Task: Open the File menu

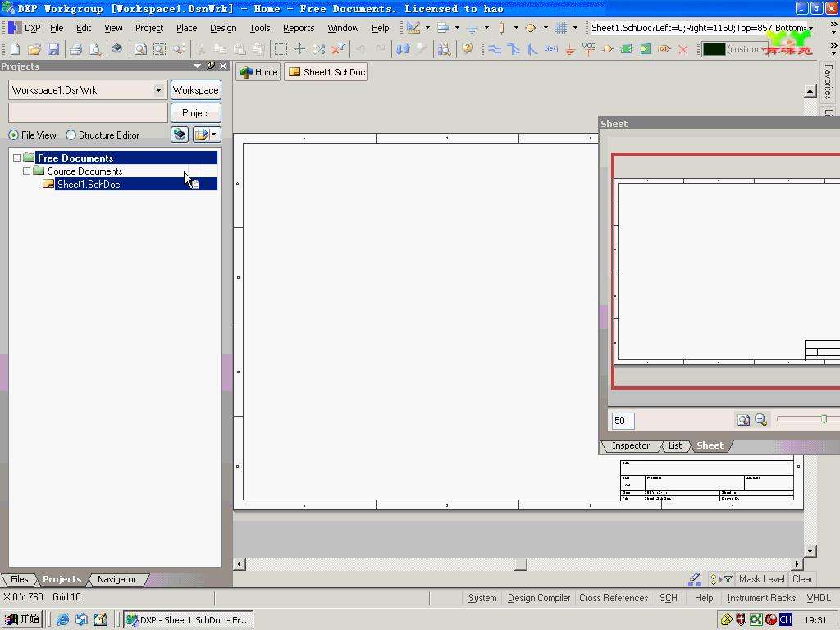Action: (57, 28)
